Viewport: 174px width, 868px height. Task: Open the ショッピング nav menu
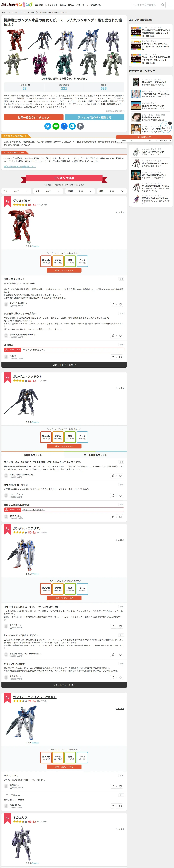point(51,5)
